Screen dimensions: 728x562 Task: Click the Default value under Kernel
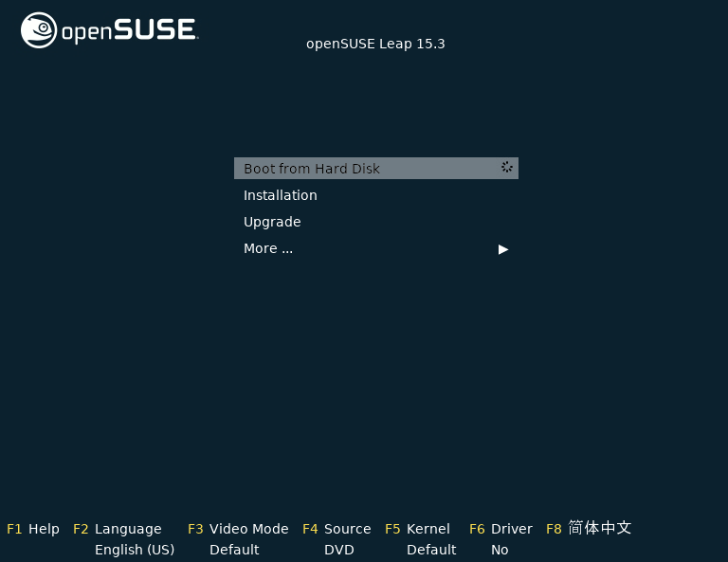(x=432, y=550)
